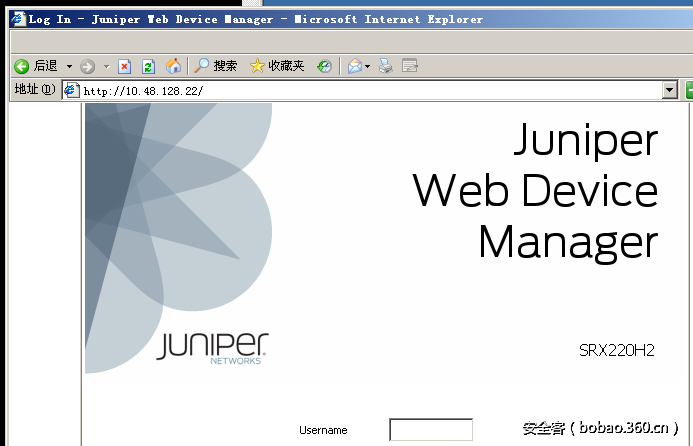Click the Internet Explorer title bar icon
The width and height of the screenshot is (693, 446).
(18, 19)
